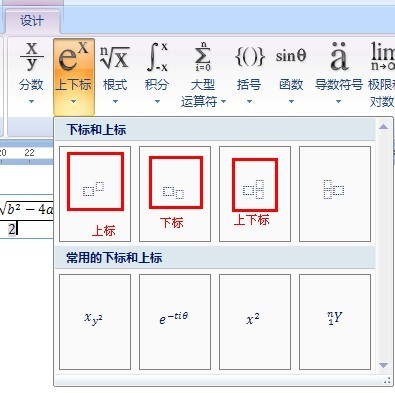Open the 大型运算符 large operator gallery
The height and width of the screenshot is (393, 395).
[203, 73]
